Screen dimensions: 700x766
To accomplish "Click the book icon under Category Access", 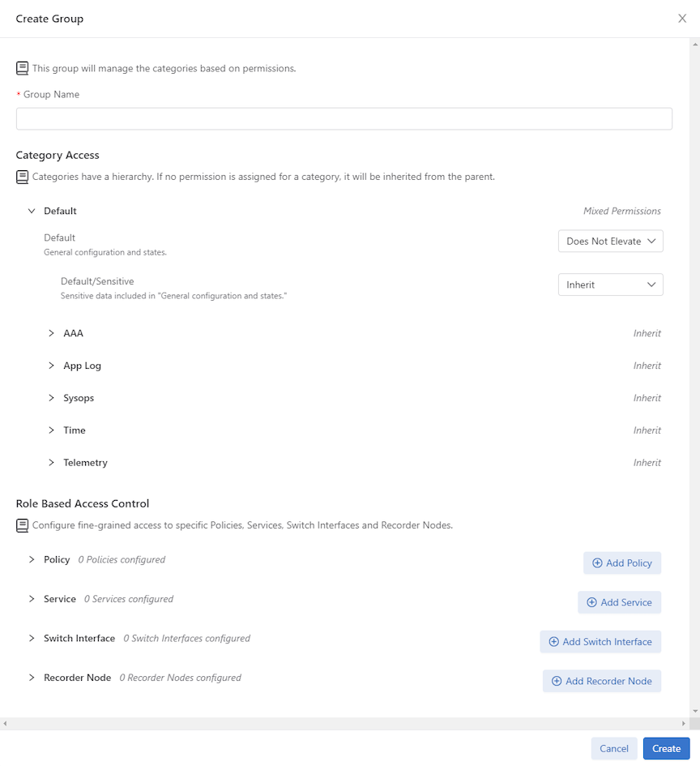I will [22, 177].
